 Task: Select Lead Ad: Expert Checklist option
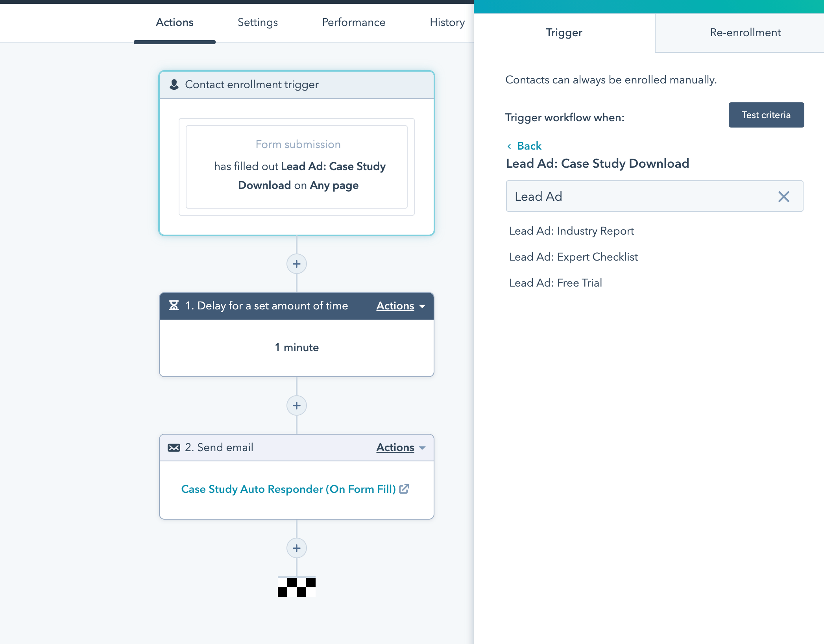574,257
